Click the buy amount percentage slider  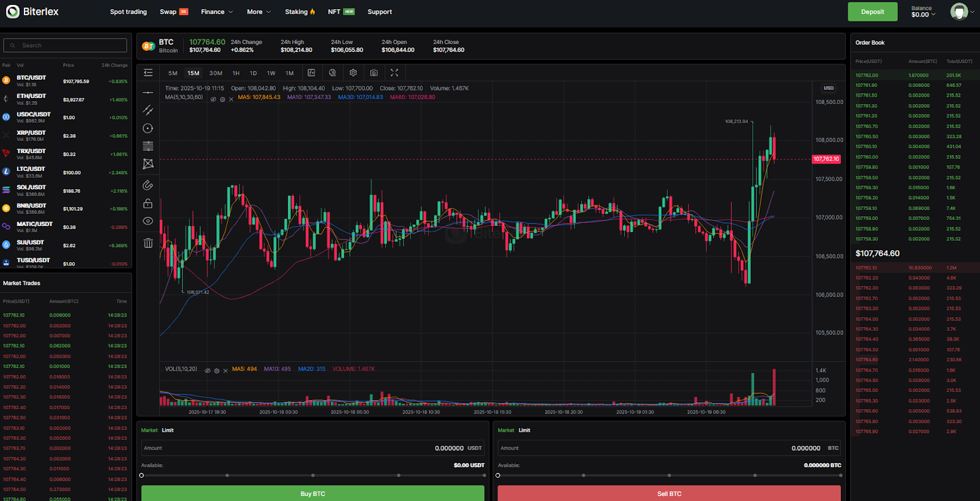(x=313, y=475)
